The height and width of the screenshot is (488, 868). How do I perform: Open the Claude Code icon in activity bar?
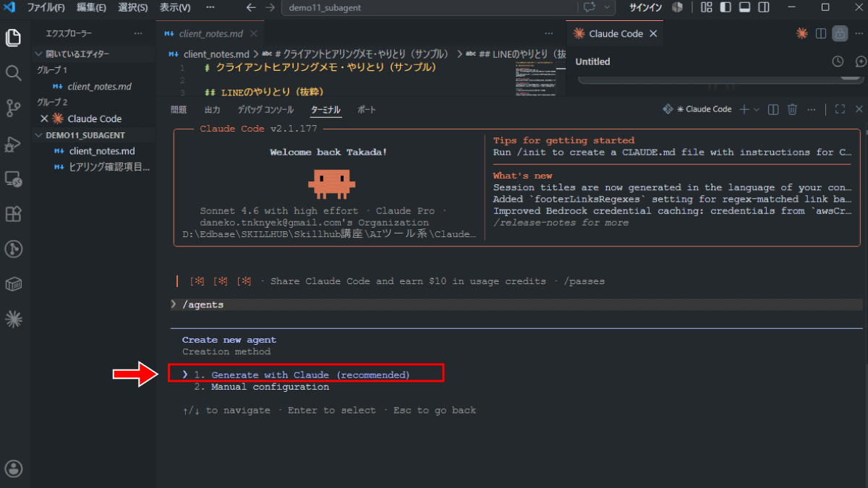point(13,318)
